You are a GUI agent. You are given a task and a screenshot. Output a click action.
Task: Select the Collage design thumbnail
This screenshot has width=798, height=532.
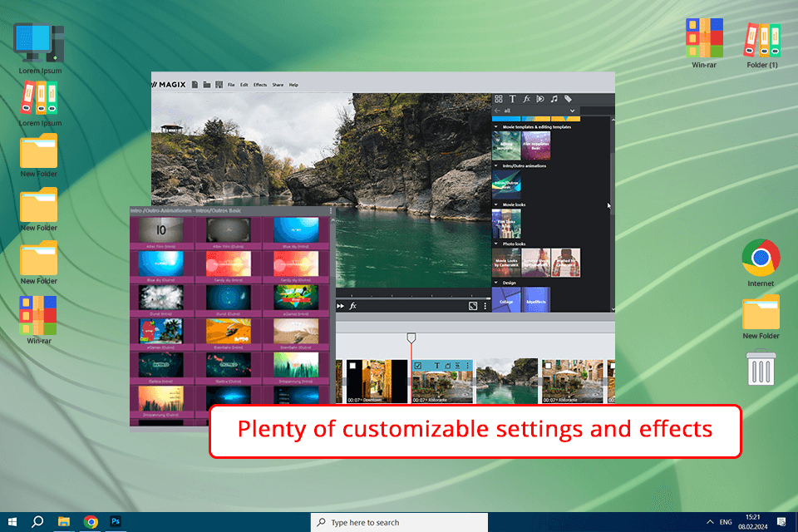pos(506,299)
